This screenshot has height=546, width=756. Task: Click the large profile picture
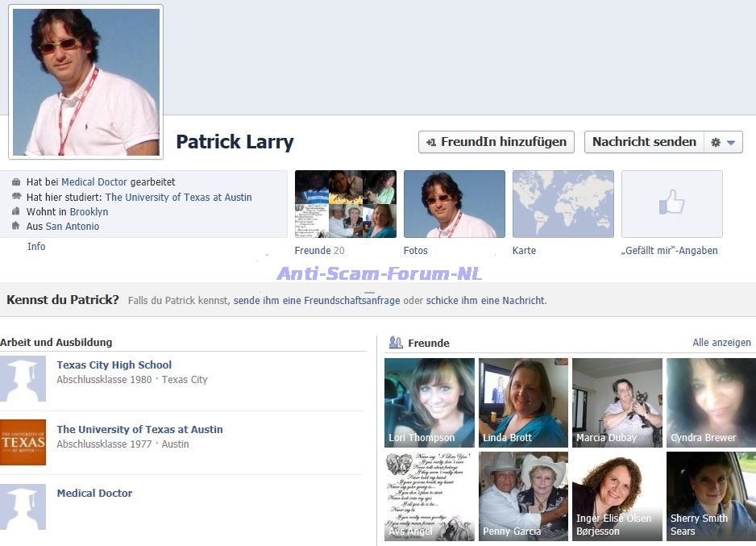(x=85, y=82)
